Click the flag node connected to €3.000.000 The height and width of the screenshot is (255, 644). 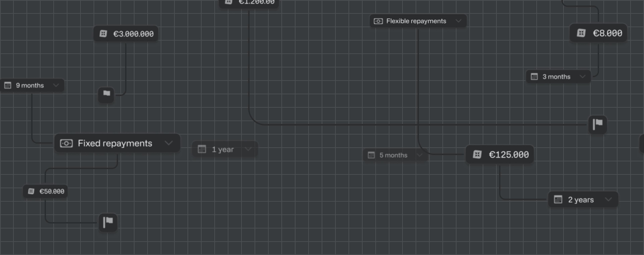pos(106,94)
